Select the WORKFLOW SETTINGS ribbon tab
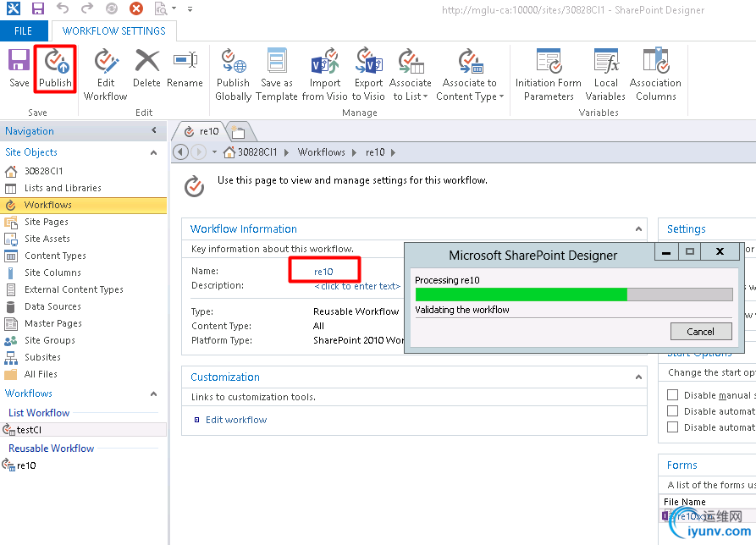 [113, 30]
